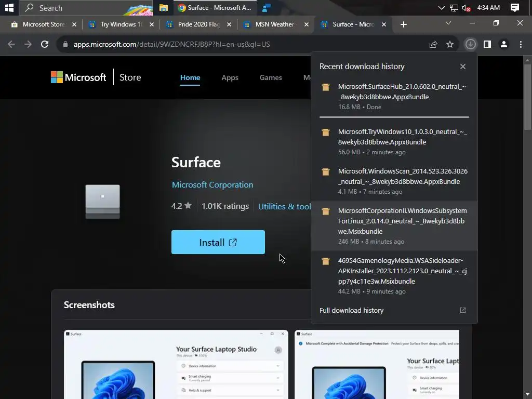Click the 1.01K ratings text
The width and height of the screenshot is (532, 399).
click(x=225, y=206)
